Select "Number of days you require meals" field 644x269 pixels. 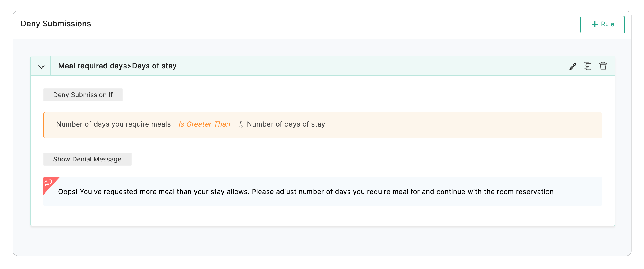click(x=113, y=124)
